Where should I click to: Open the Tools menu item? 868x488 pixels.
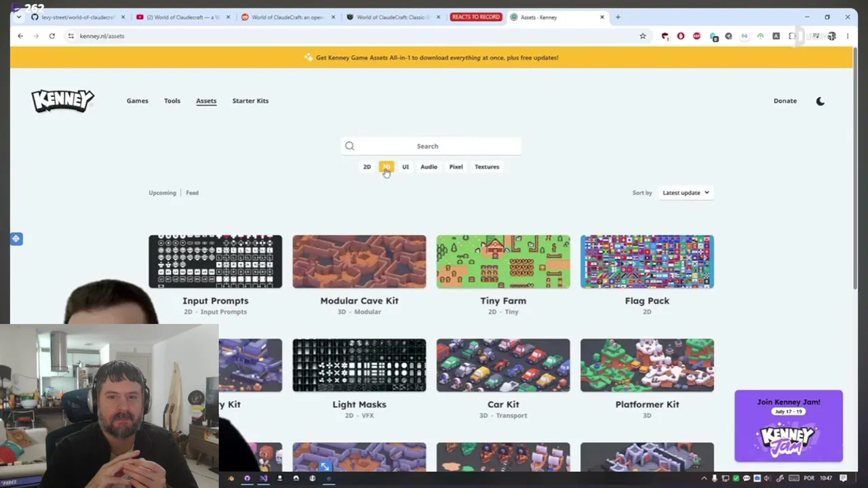(172, 101)
